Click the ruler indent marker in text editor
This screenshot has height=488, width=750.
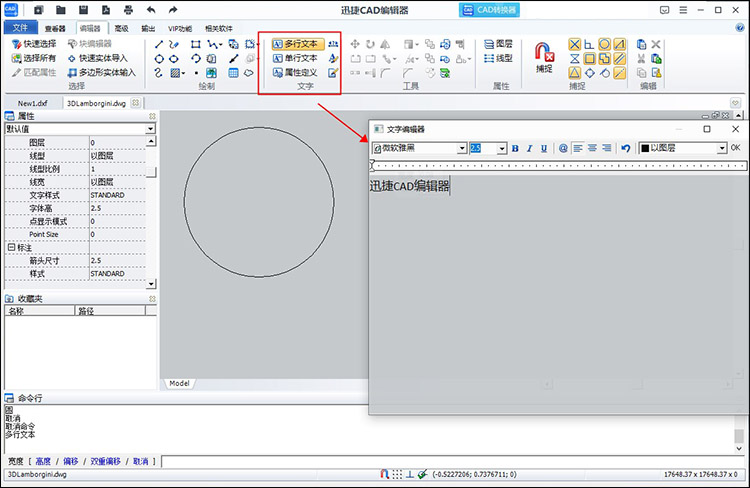click(372, 166)
